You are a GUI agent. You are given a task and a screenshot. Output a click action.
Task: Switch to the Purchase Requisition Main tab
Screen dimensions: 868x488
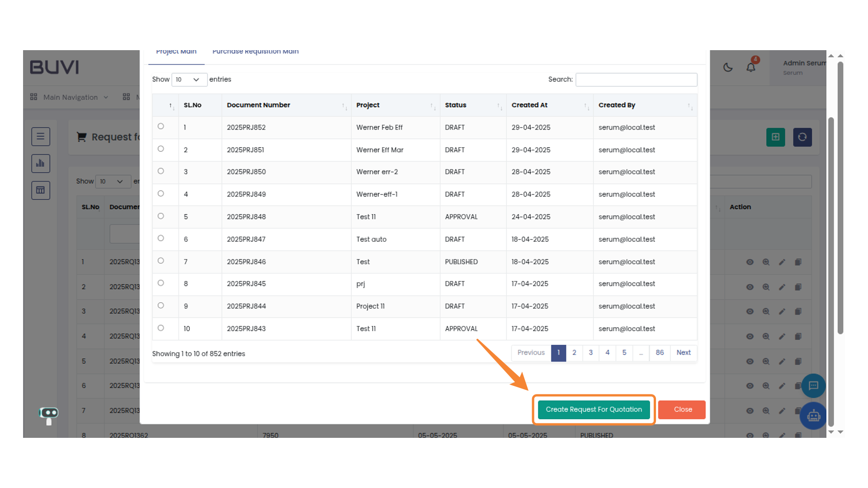point(255,51)
